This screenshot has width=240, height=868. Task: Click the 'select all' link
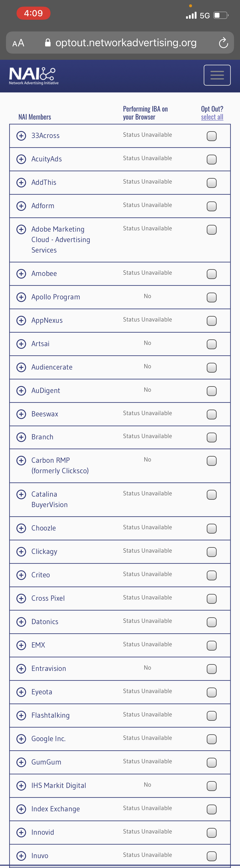pyautogui.click(x=212, y=117)
